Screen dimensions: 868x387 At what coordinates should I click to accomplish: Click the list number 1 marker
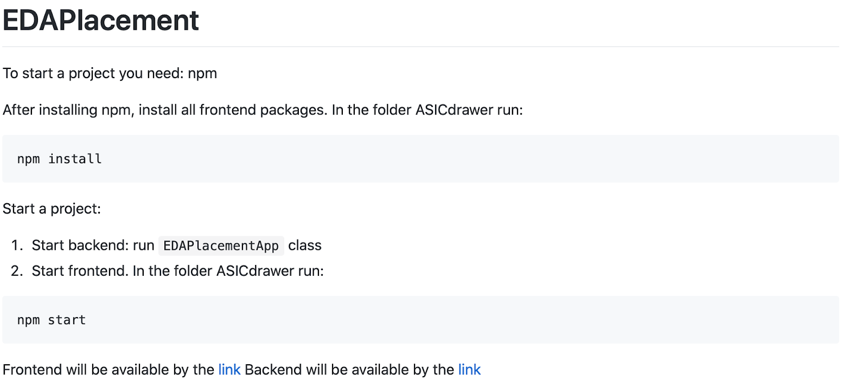tap(17, 246)
